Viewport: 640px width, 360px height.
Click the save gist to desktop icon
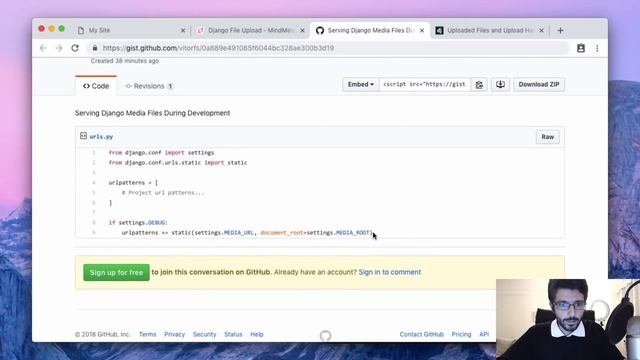click(500, 84)
